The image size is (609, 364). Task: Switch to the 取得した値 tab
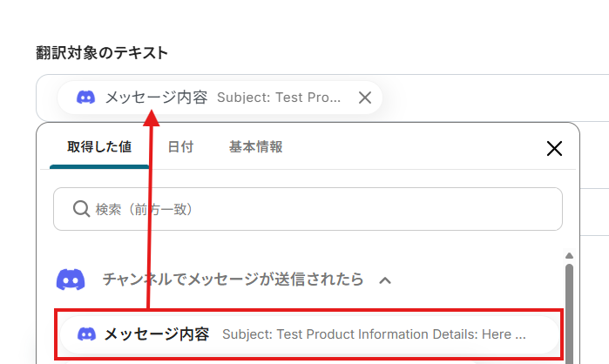pos(99,147)
